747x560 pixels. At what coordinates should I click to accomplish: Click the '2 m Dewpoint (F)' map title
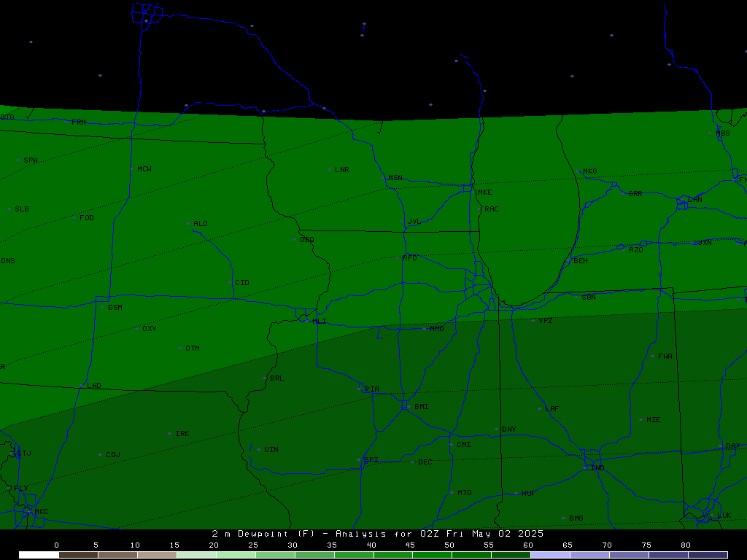click(x=263, y=534)
